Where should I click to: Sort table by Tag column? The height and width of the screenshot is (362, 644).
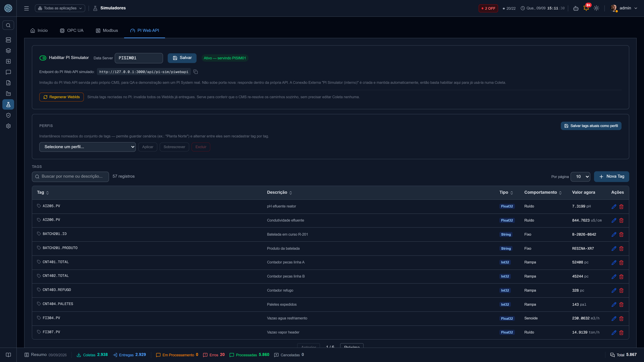pos(43,192)
